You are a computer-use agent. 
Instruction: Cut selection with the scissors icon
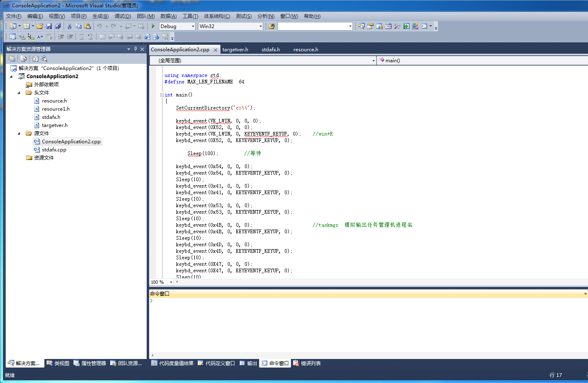[69, 26]
